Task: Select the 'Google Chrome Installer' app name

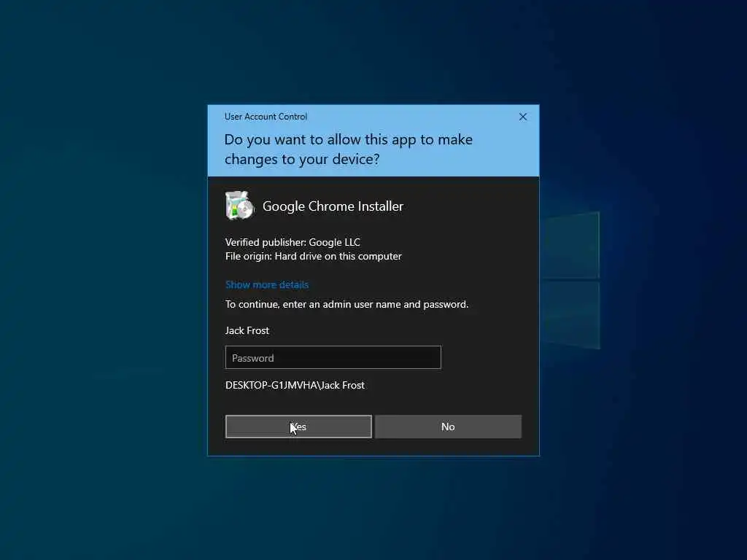Action: pyautogui.click(x=333, y=206)
